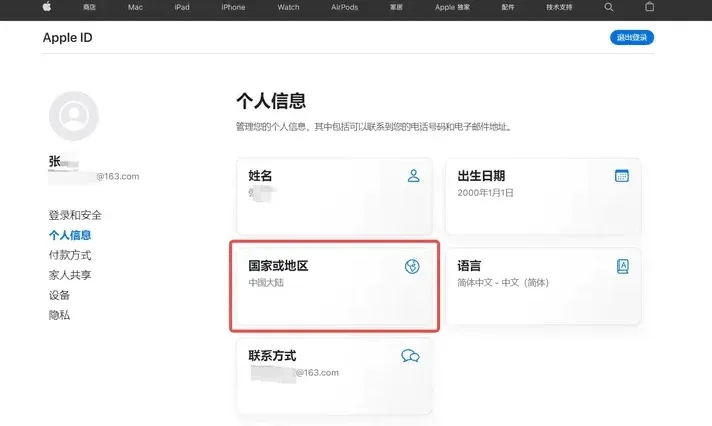Image resolution: width=712 pixels, height=426 pixels.
Task: Click the @163.com email under the avatar
Action: (118, 176)
